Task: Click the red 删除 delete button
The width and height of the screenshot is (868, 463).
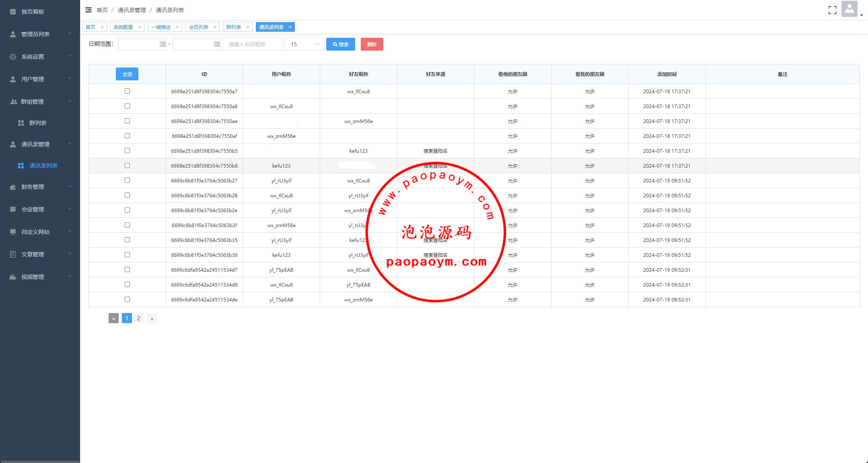Action: (x=372, y=44)
